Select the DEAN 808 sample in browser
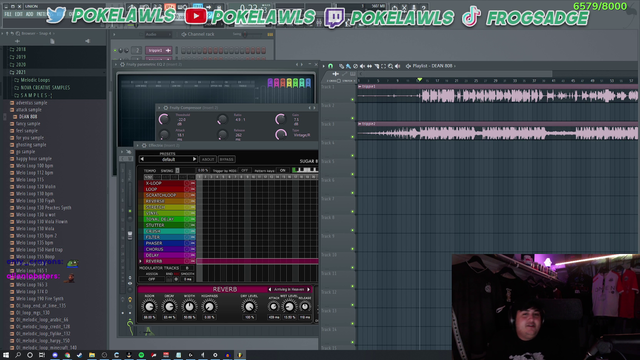 28,117
